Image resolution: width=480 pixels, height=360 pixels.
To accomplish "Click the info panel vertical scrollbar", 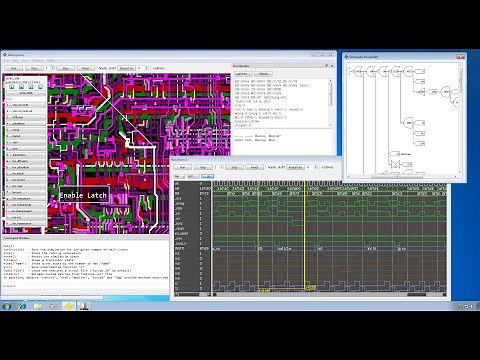I will pos(331,103).
